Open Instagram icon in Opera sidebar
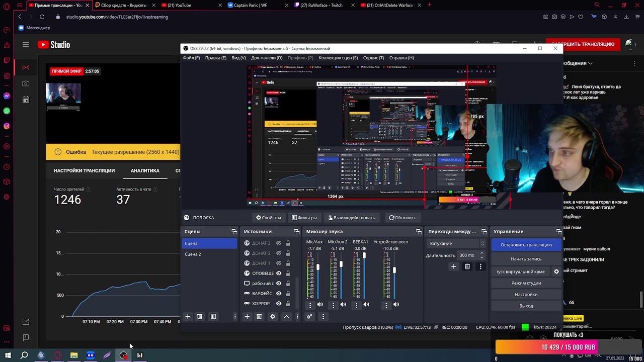 click(x=7, y=126)
